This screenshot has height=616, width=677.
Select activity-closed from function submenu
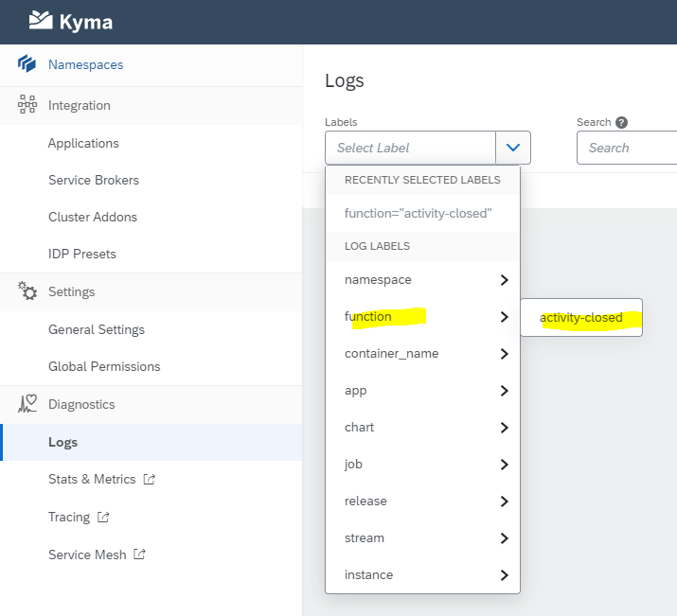581,318
